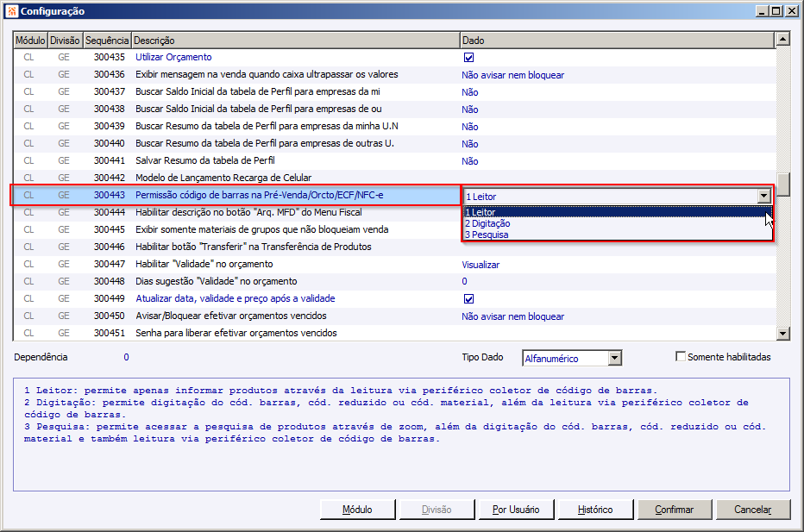The image size is (804, 532).
Task: Open the 1 Leitor combo box arrow
Action: [x=764, y=196]
